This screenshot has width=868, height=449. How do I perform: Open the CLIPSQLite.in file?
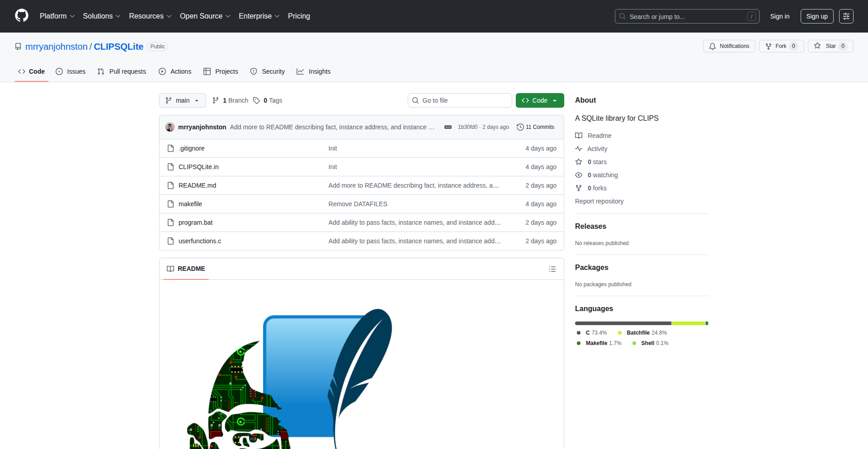198,167
